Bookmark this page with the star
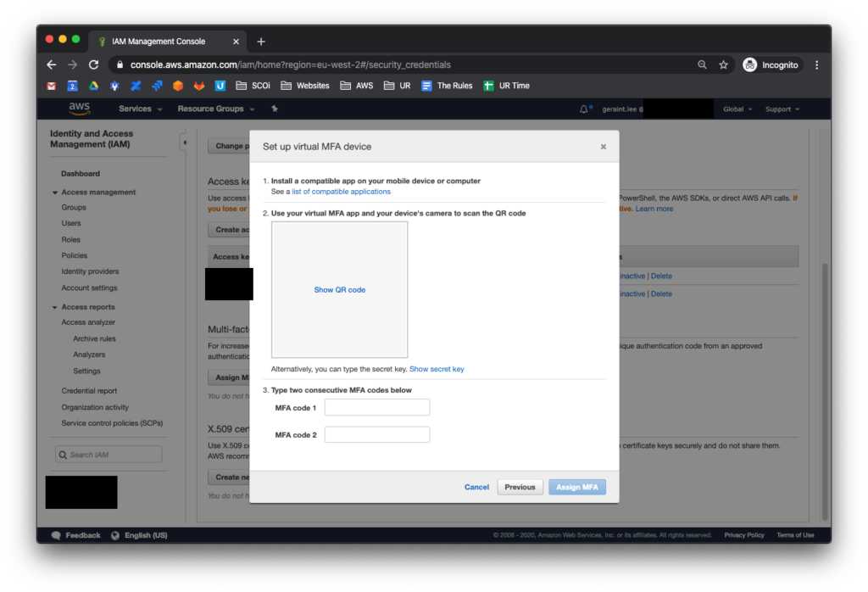This screenshot has height=592, width=868. pos(723,64)
